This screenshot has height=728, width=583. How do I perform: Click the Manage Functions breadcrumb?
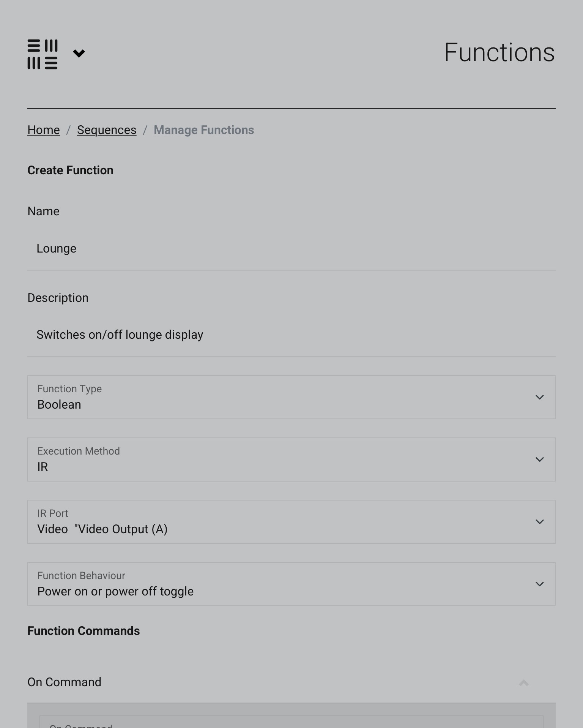pos(204,130)
